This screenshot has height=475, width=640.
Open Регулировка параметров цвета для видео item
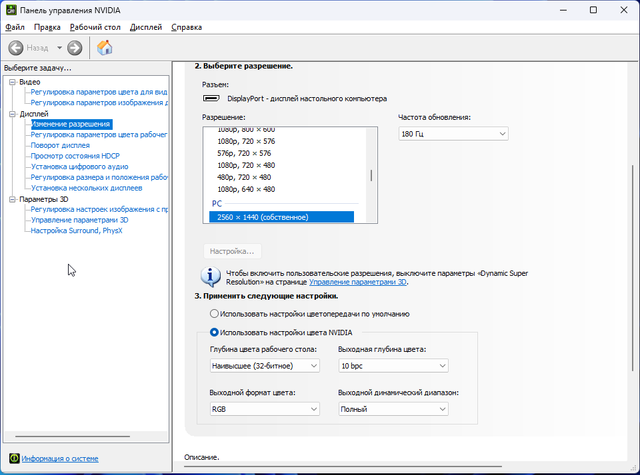99,92
